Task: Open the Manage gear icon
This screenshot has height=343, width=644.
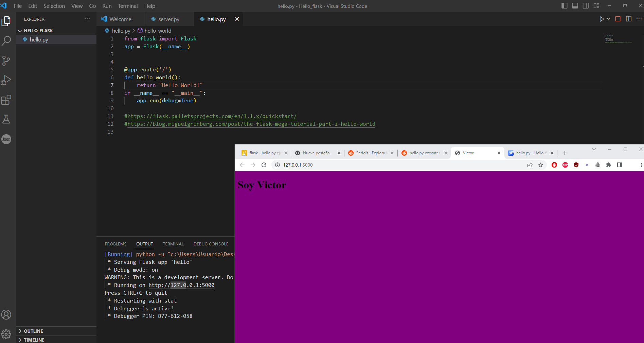Action: (6, 334)
